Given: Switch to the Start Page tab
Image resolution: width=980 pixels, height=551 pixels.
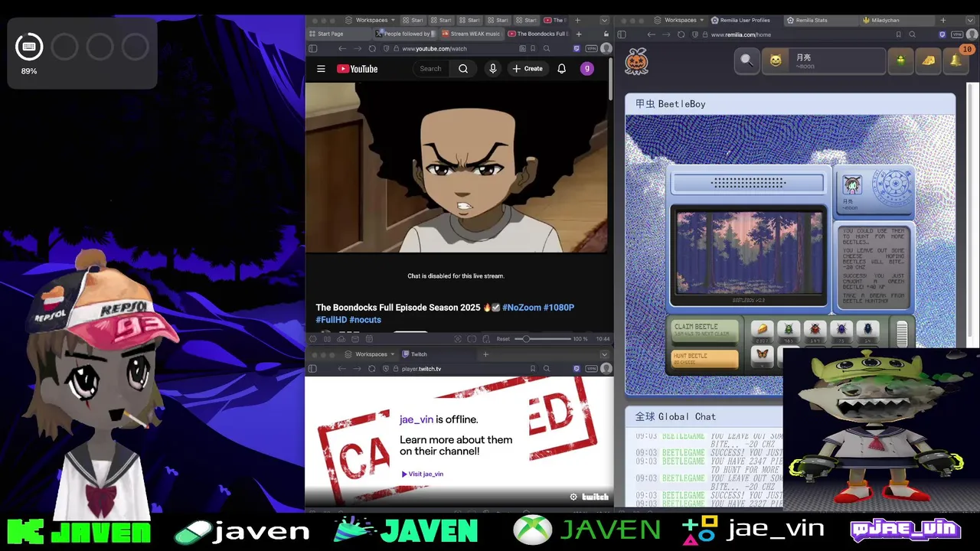Looking at the screenshot, I should pos(340,34).
